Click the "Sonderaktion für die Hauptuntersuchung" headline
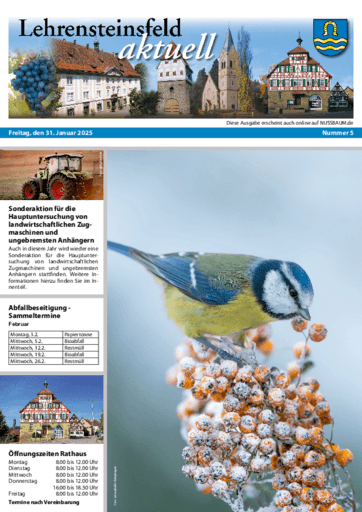This screenshot has width=362, height=512. 51,224
